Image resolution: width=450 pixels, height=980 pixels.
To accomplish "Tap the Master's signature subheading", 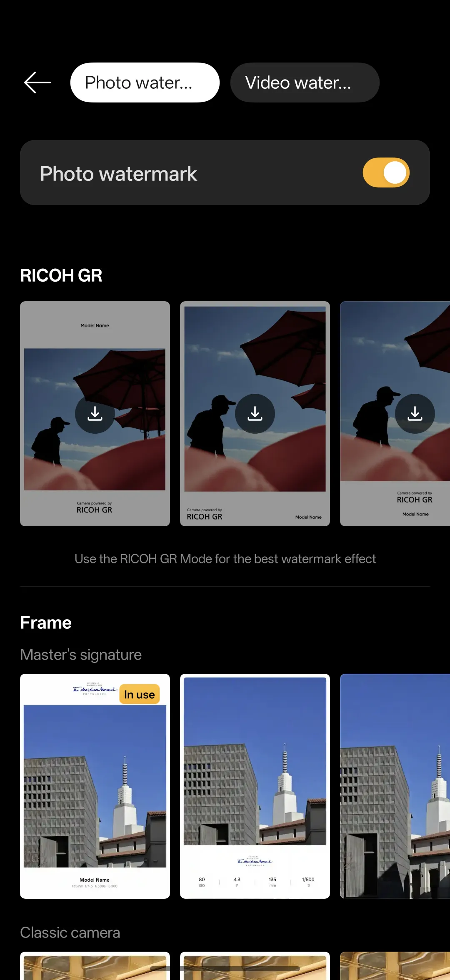I will 81,655.
